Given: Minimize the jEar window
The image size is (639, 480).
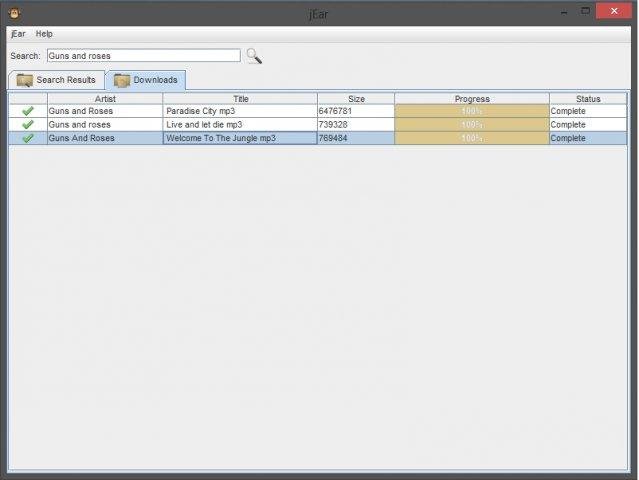Looking at the screenshot, I should tap(564, 12).
